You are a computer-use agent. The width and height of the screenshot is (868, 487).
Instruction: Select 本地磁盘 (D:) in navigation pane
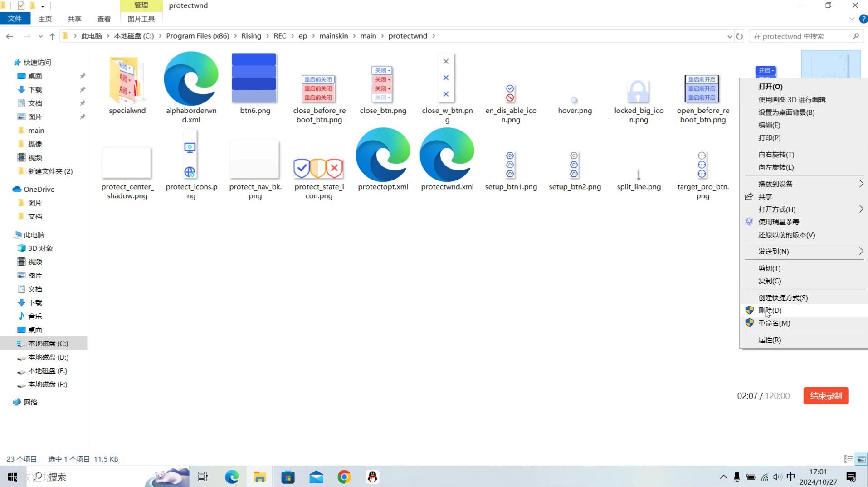pyautogui.click(x=49, y=357)
